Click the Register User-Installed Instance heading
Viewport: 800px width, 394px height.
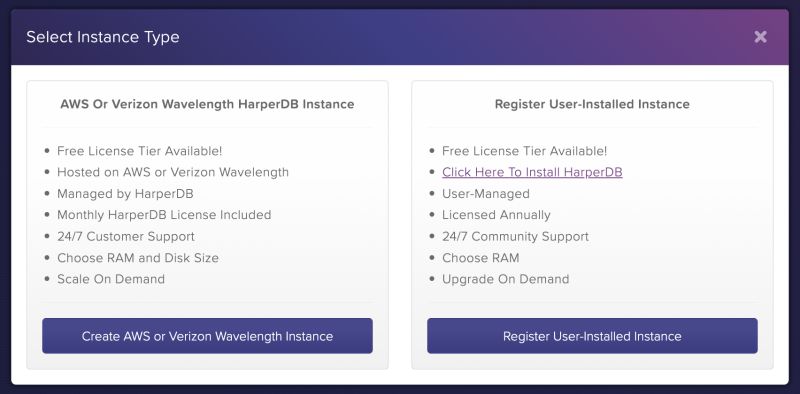tap(592, 104)
